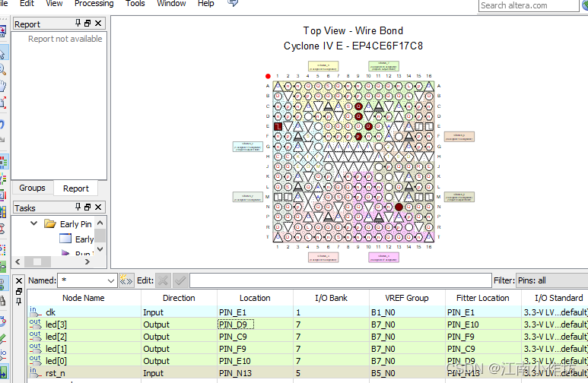Image resolution: width=588 pixels, height=383 pixels.
Task: Sort by the Location column header
Action: (255, 298)
